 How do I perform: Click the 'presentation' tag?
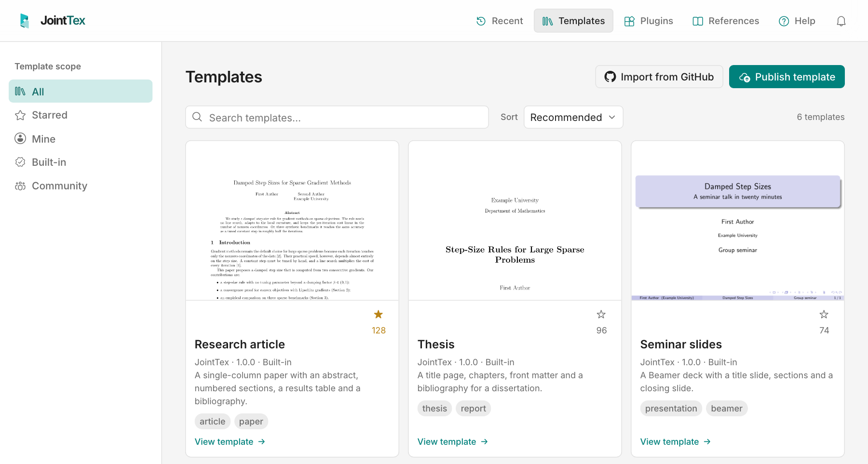tap(671, 409)
